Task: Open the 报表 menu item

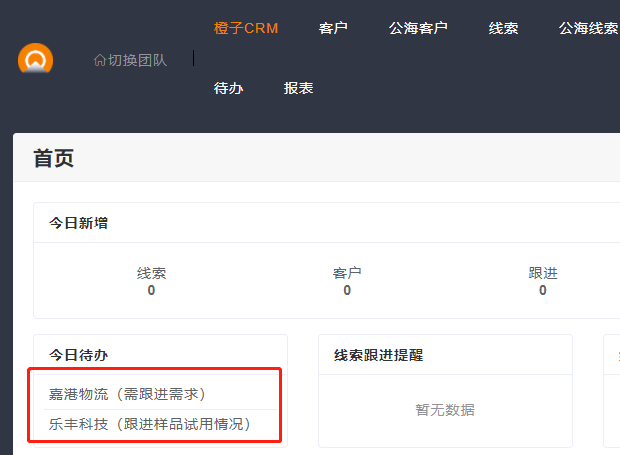Action: tap(298, 88)
